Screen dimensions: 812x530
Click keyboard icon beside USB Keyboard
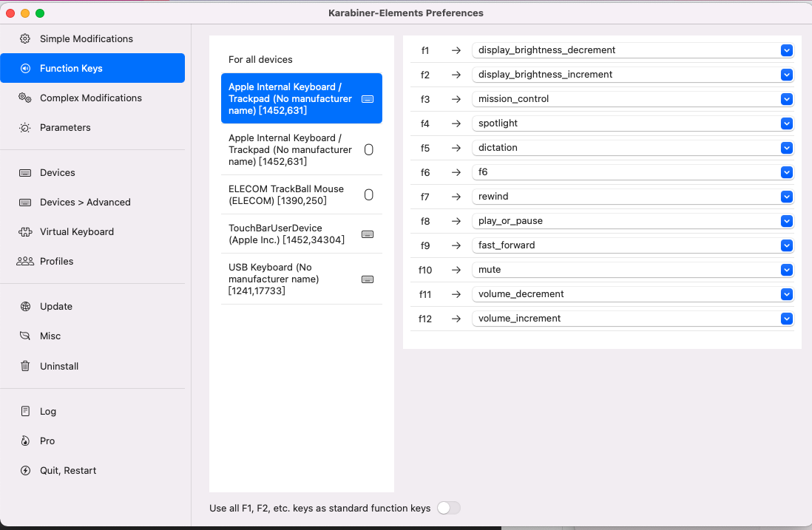368,279
